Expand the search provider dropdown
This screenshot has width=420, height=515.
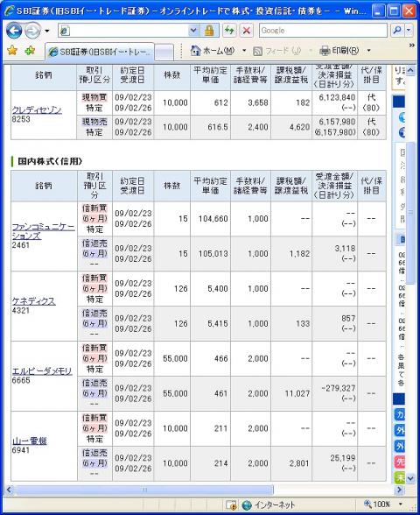[x=409, y=30]
